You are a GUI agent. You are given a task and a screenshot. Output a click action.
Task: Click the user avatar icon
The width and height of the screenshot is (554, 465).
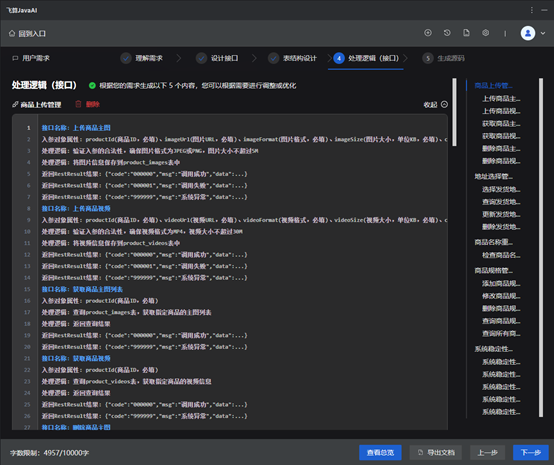tap(528, 33)
